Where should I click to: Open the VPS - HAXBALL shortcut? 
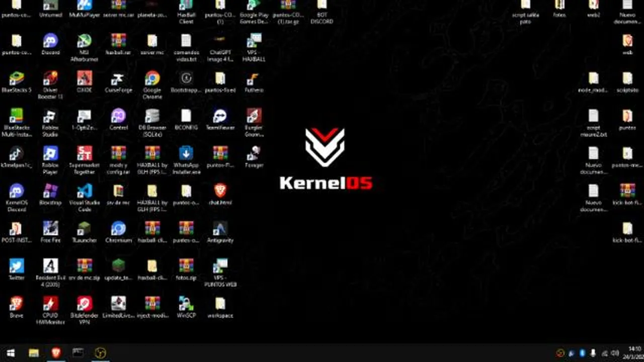point(254,48)
